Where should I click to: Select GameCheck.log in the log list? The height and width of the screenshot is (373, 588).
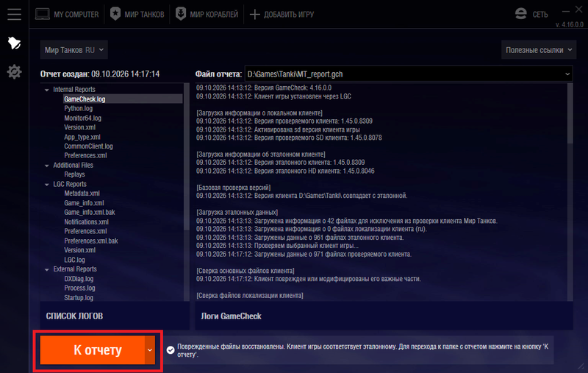tap(85, 99)
